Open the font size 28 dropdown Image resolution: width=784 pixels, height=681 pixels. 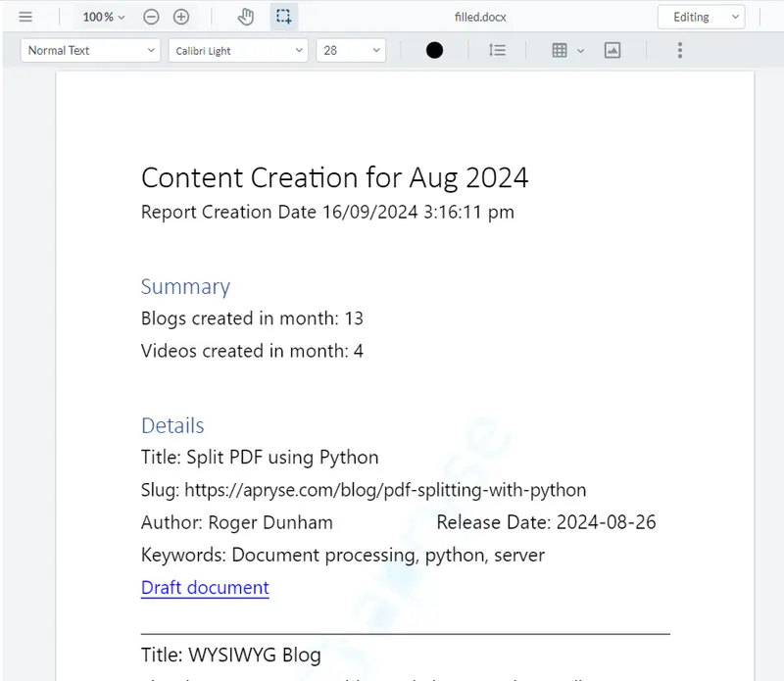pos(351,51)
